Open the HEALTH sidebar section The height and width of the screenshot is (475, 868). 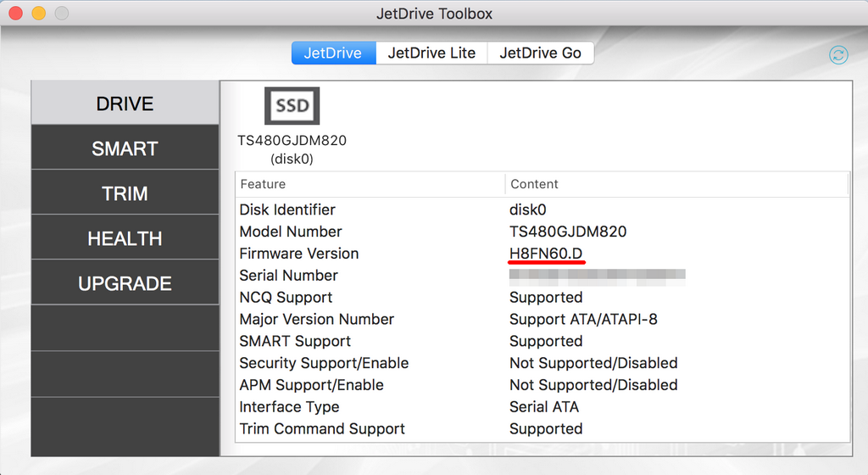(125, 238)
